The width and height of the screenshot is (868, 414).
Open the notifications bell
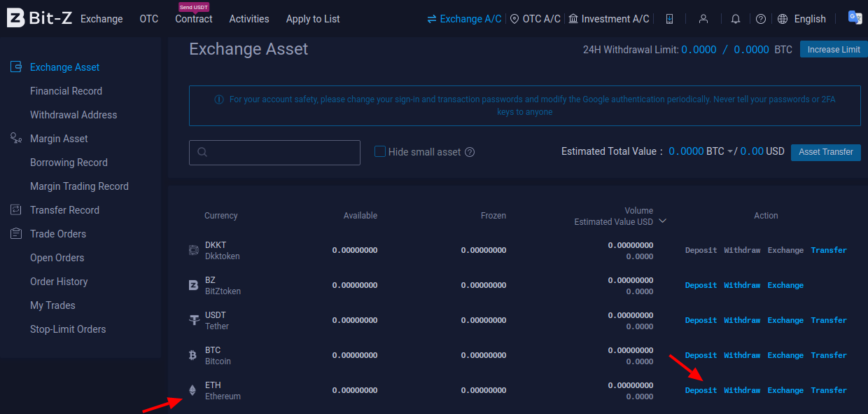tap(736, 19)
